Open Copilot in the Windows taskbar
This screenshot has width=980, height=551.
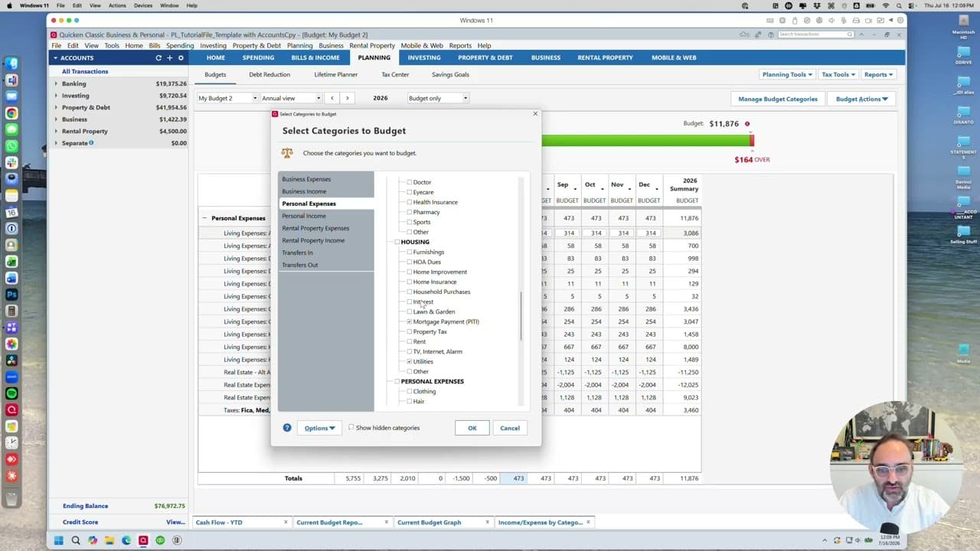pyautogui.click(x=93, y=540)
